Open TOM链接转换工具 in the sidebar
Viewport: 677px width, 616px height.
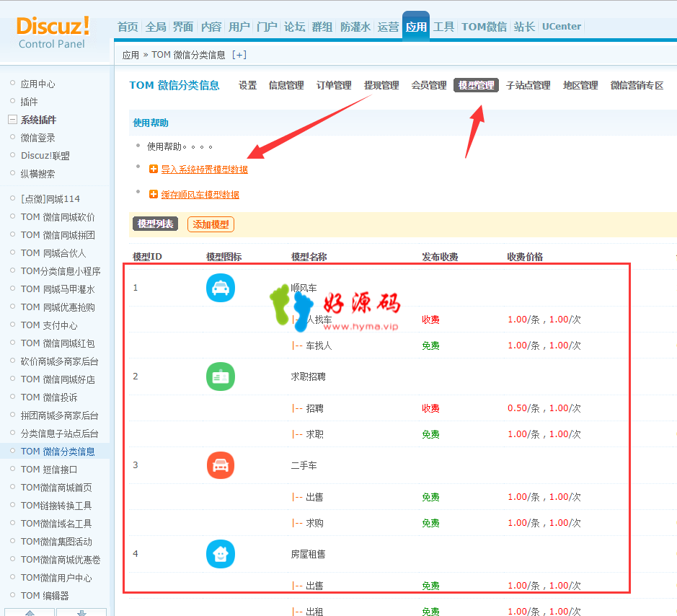coord(56,506)
